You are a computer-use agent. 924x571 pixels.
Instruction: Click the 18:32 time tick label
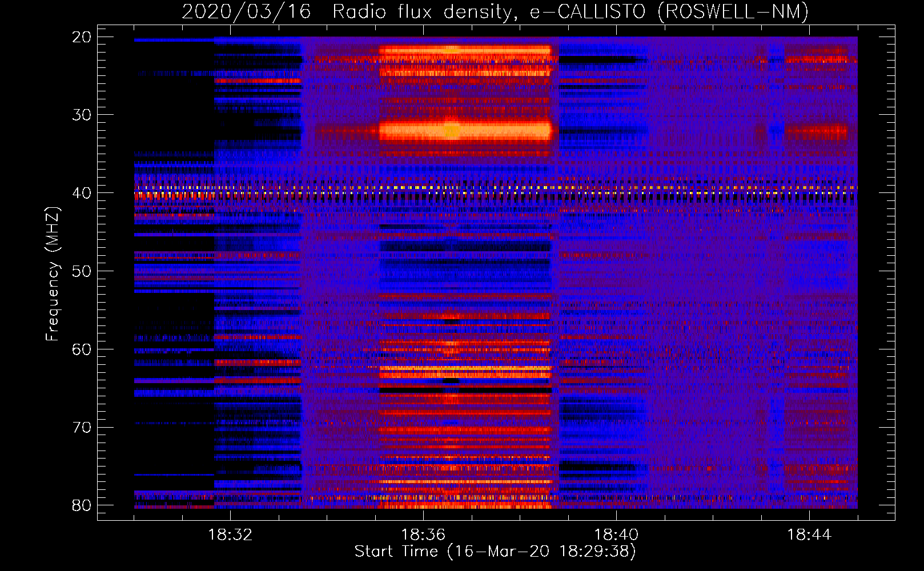pyautogui.click(x=230, y=535)
